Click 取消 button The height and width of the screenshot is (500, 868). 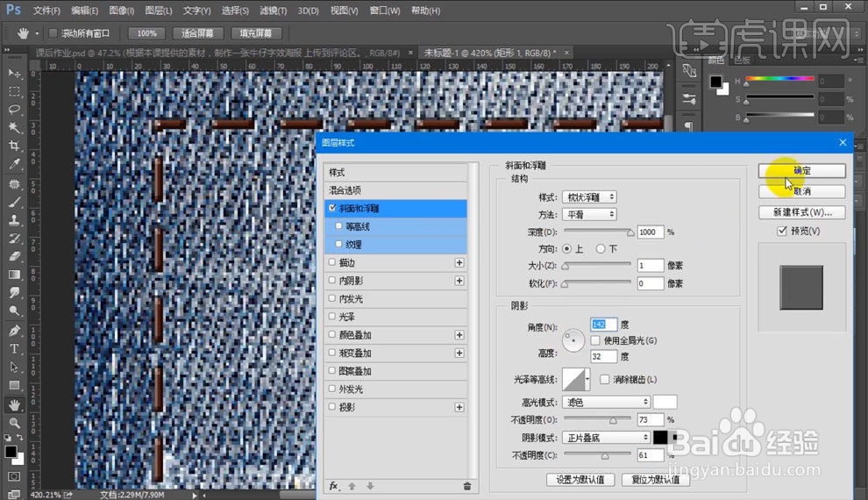801,191
